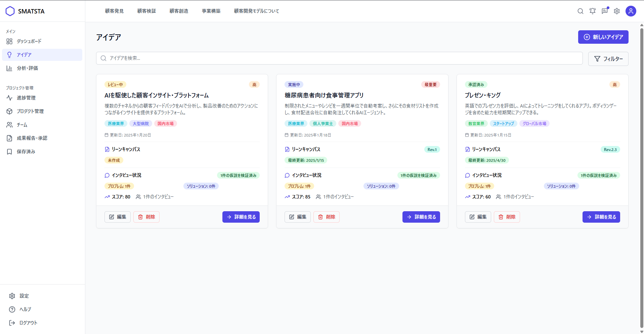Click the 新しいアイデア button
Viewport: 644px width, 334px height.
pos(603,37)
